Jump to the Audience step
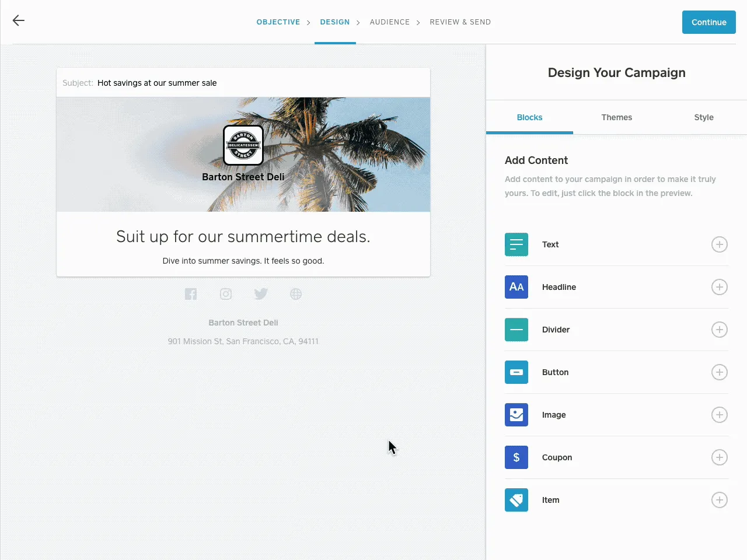747x560 pixels. pos(390,22)
